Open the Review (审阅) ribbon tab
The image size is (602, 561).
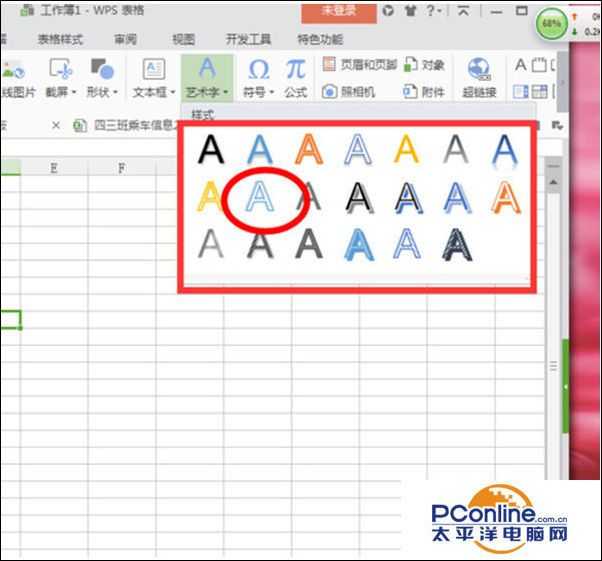coord(125,40)
